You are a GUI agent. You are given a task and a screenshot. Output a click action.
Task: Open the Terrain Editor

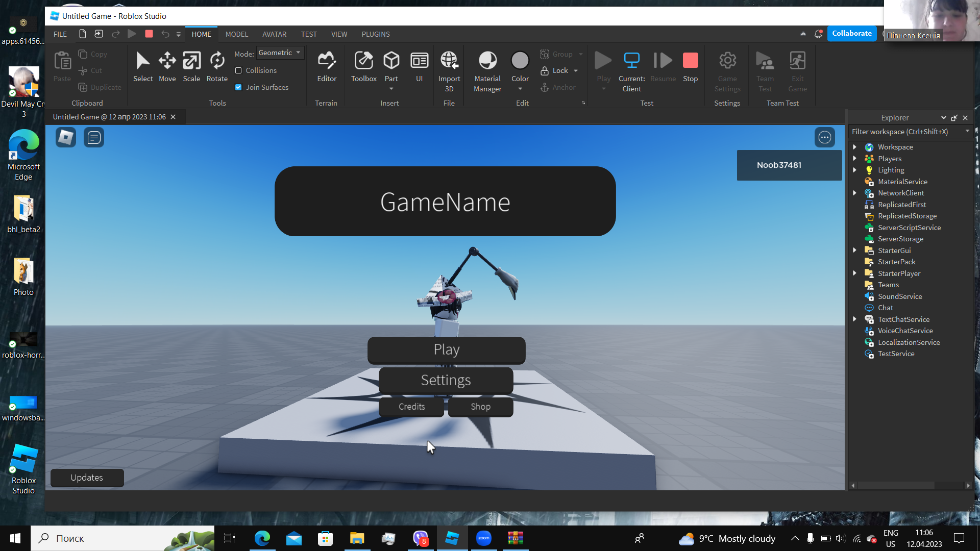[327, 66]
